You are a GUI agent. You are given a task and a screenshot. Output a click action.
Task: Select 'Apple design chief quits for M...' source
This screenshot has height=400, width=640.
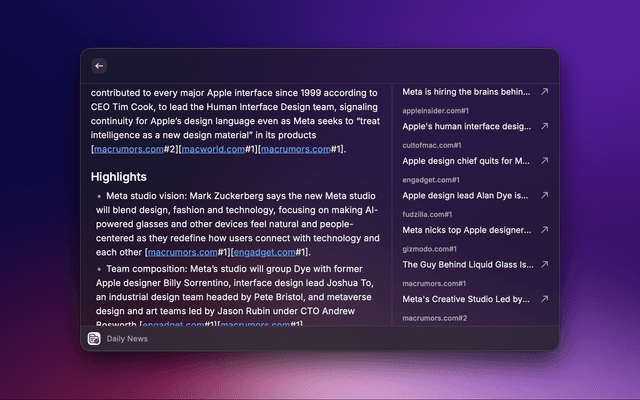[x=466, y=161]
